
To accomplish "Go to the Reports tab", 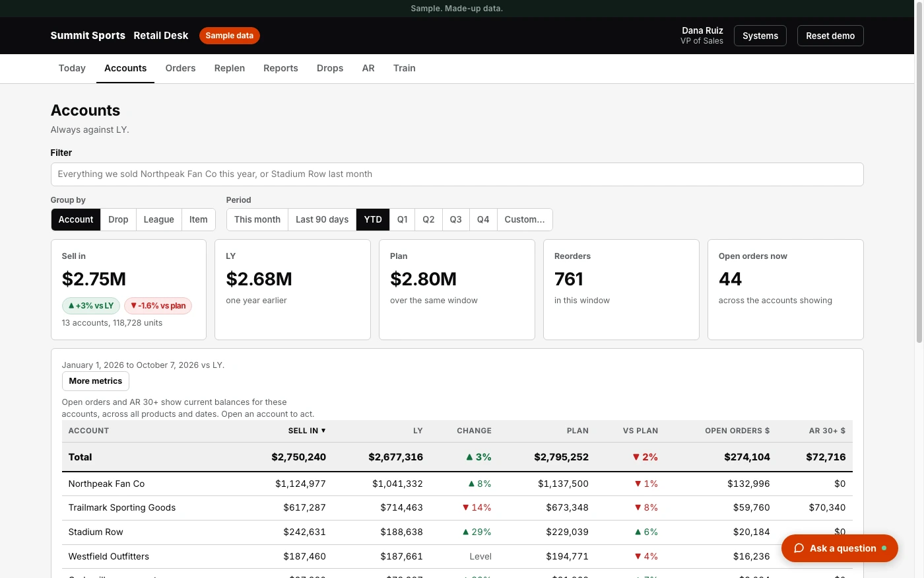I will click(x=280, y=69).
